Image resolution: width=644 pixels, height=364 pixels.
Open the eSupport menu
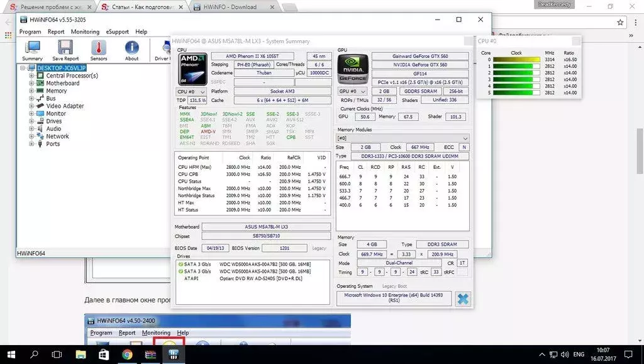coord(118,31)
